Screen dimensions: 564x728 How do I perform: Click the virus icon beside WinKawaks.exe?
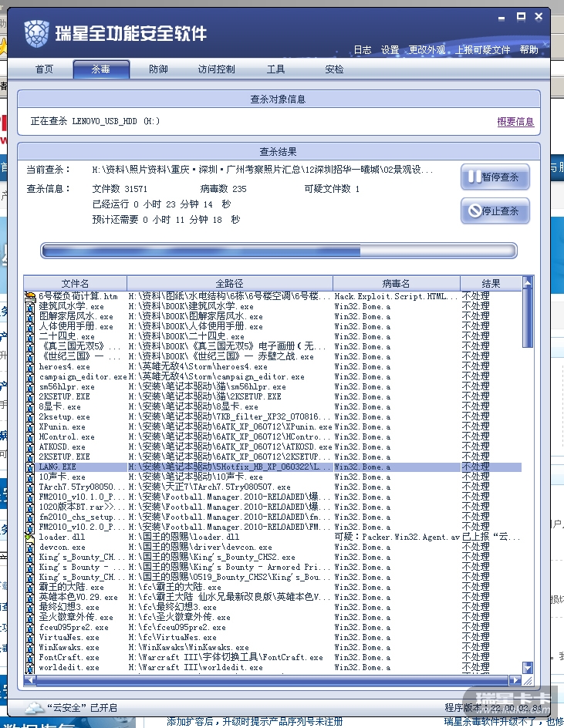(30, 647)
